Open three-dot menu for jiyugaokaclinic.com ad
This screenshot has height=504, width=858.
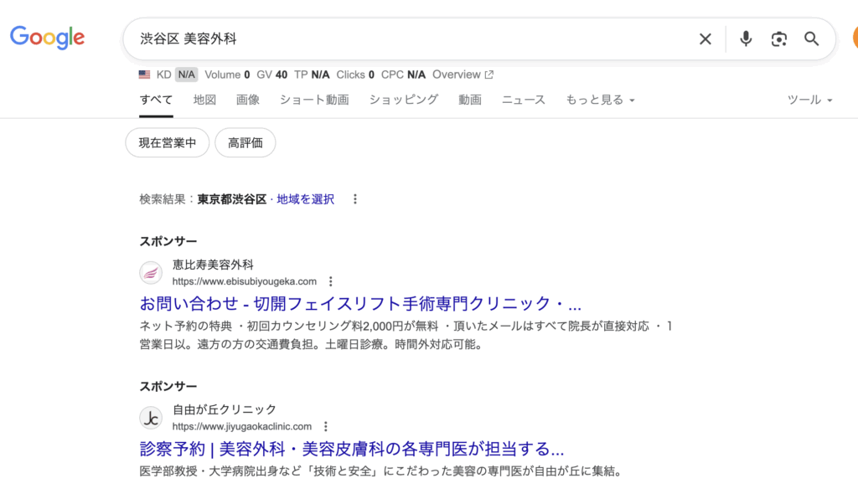tap(326, 426)
